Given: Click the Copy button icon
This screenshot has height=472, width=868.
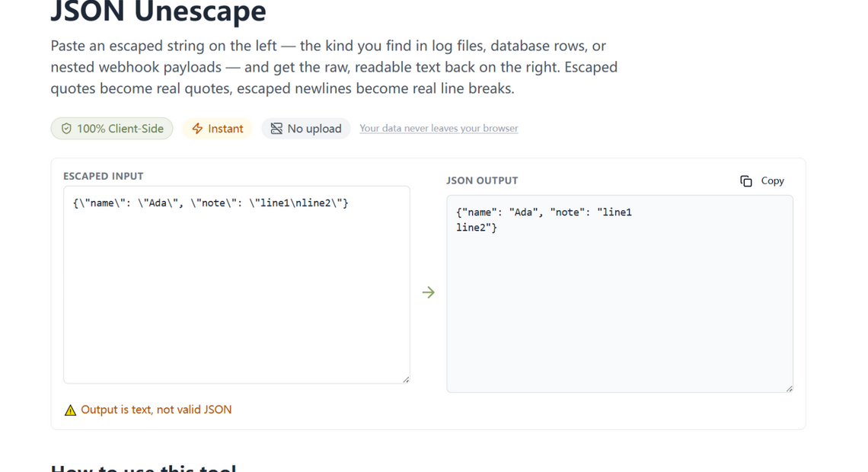Looking at the screenshot, I should (745, 181).
